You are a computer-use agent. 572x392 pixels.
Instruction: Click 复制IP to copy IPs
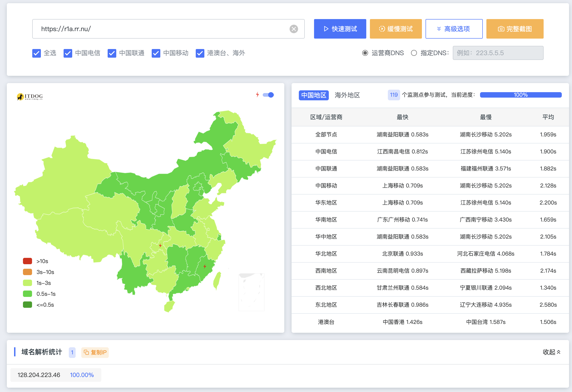tap(95, 352)
